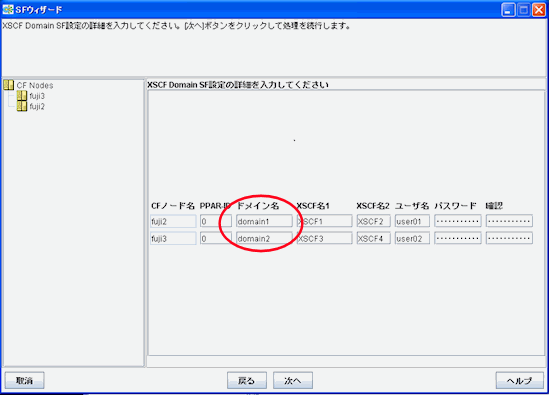Click the fuji2 node icon in tree
The width and height of the screenshot is (549, 395).
(22, 106)
